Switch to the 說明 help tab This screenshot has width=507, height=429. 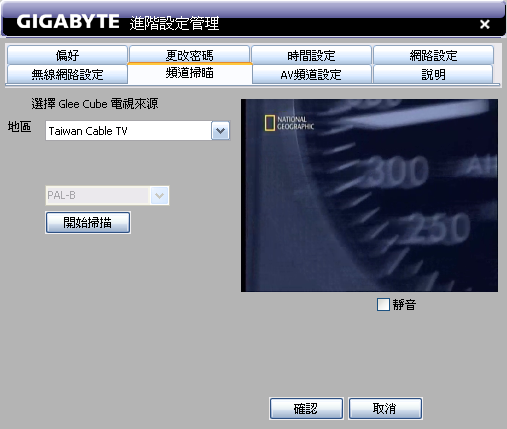click(433, 74)
